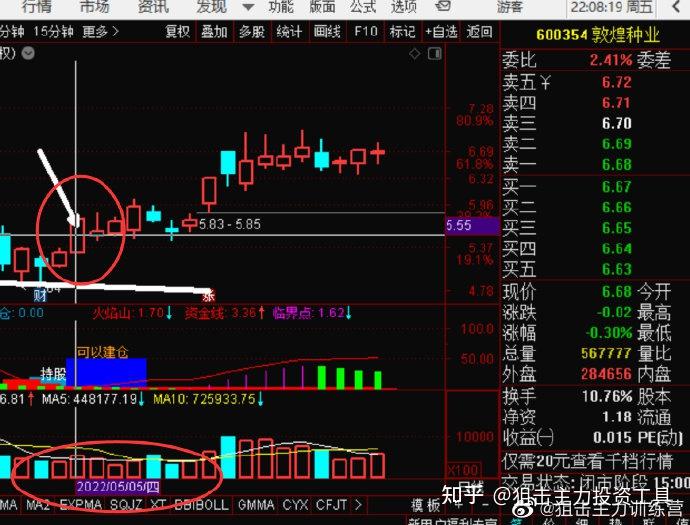
Task: Click the 火焰山 indicator value
Action: click(x=132, y=313)
